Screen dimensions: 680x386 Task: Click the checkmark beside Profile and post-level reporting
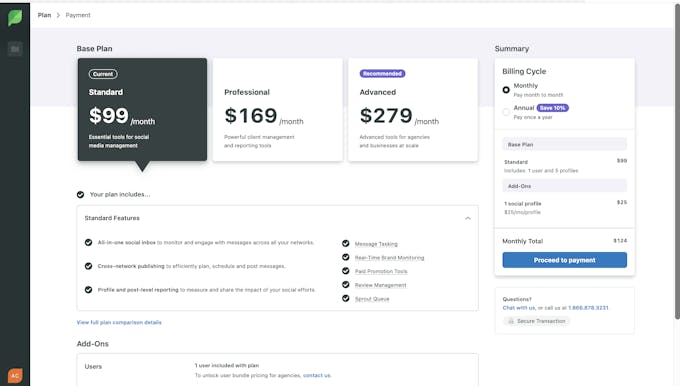[x=88, y=289]
